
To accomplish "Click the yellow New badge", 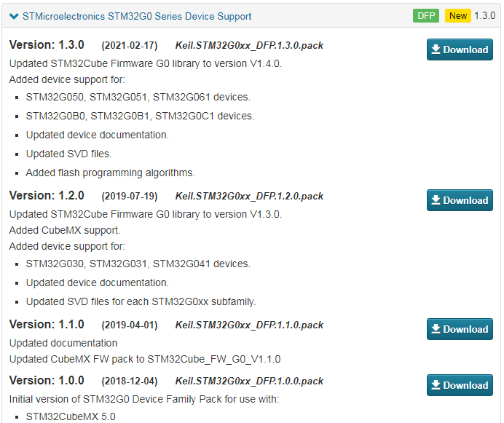I will [458, 16].
